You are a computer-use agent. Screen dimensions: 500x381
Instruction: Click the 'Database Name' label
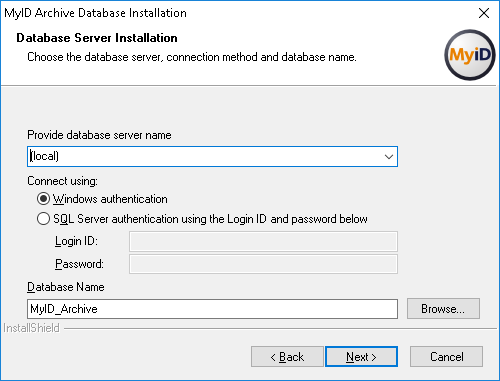point(66,287)
